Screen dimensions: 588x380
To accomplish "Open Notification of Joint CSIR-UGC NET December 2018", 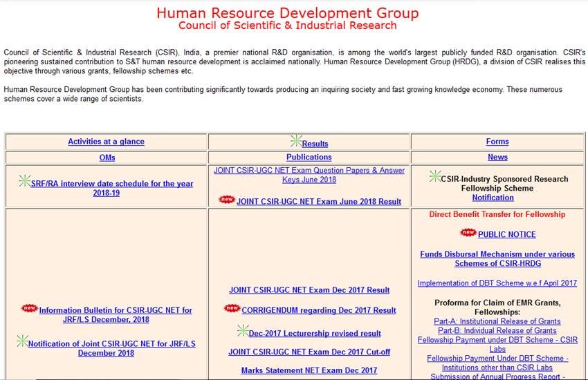I will point(112,348).
